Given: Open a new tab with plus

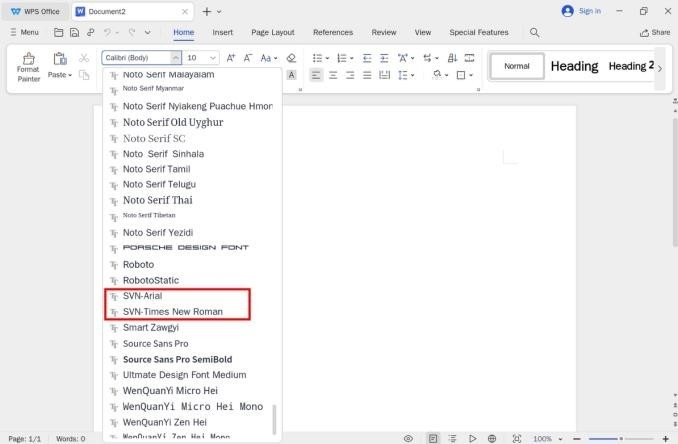Looking at the screenshot, I should tap(207, 12).
